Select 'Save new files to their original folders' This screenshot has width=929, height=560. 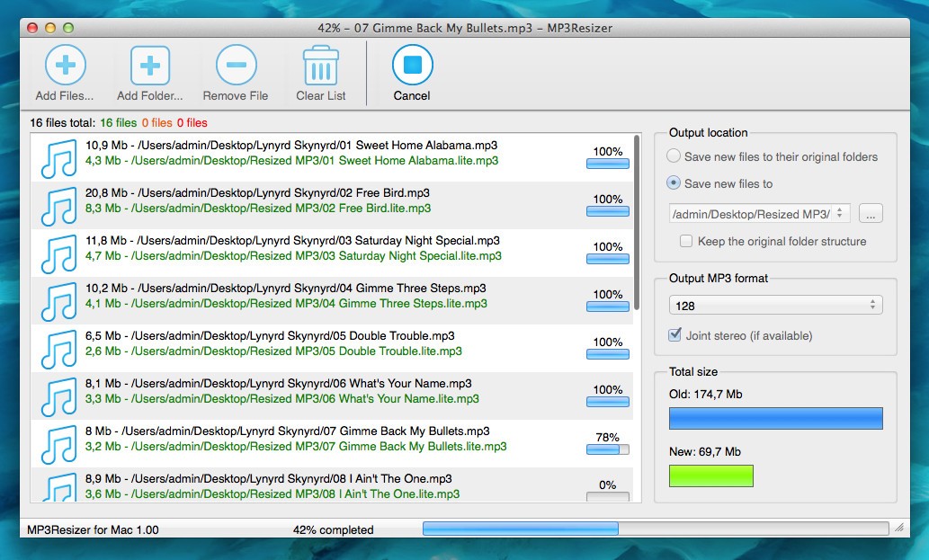(674, 156)
